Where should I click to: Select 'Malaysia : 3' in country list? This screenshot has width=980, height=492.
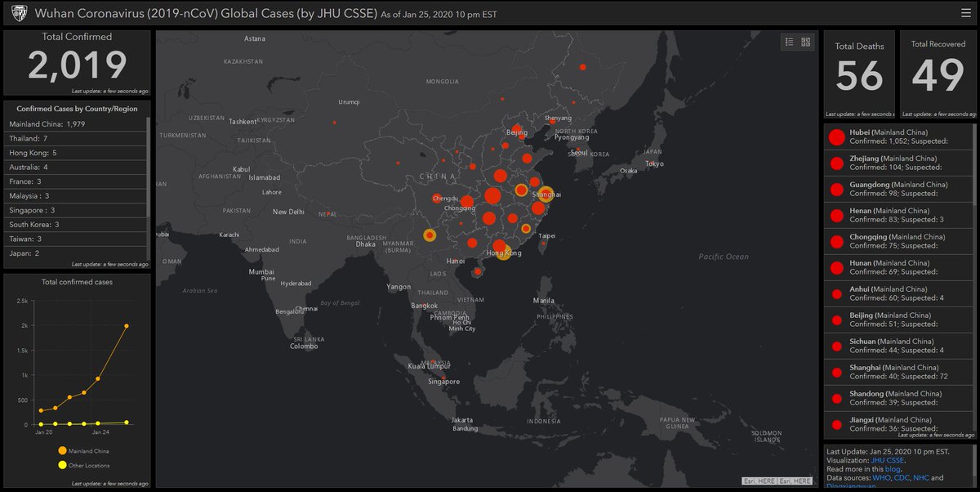(76, 196)
